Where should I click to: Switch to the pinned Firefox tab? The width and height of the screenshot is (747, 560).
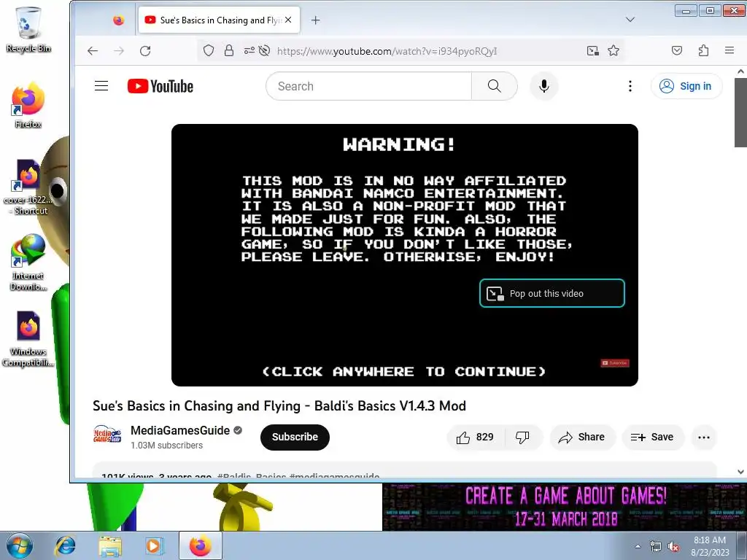[119, 20]
